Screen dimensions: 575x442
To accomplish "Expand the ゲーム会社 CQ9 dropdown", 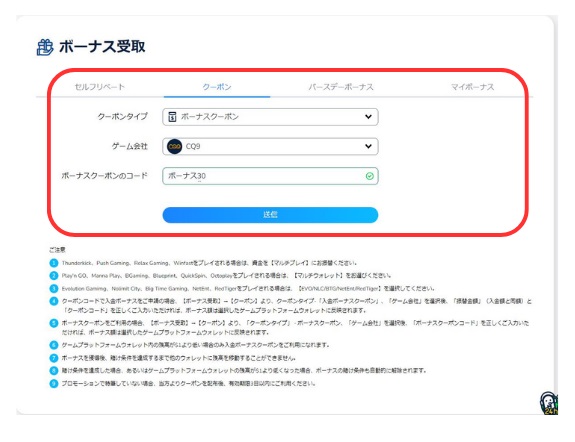I will (x=270, y=146).
